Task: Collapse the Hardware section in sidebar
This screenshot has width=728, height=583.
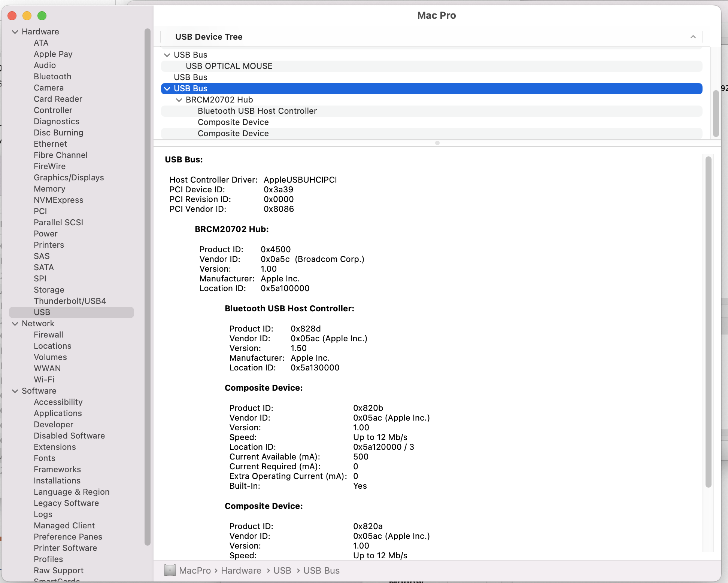Action: pyautogui.click(x=15, y=32)
